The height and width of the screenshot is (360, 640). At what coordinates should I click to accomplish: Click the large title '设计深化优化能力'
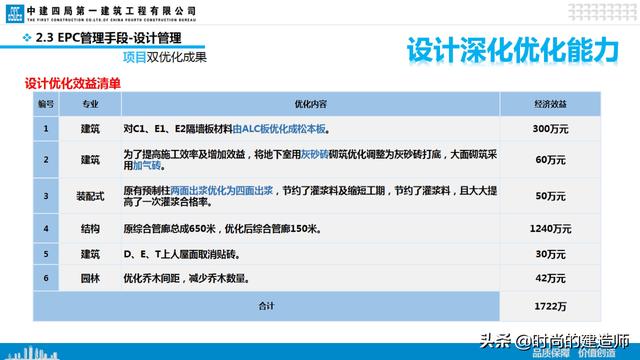click(513, 51)
